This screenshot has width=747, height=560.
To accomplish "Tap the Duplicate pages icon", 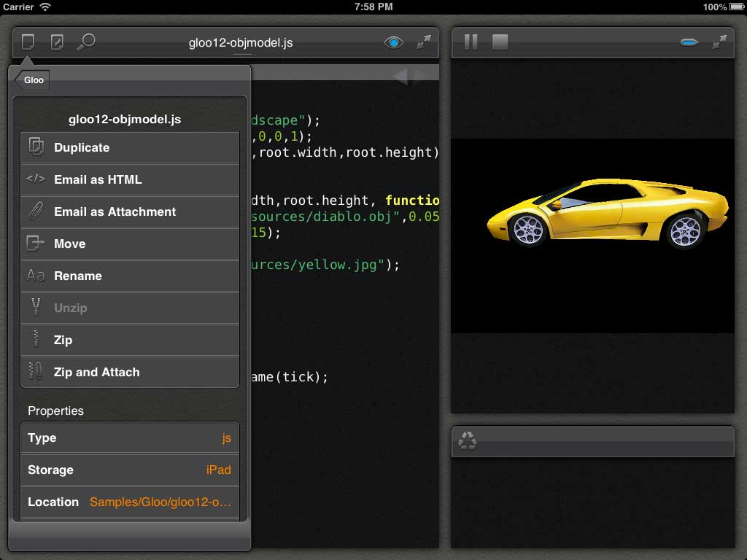I will pos(36,147).
